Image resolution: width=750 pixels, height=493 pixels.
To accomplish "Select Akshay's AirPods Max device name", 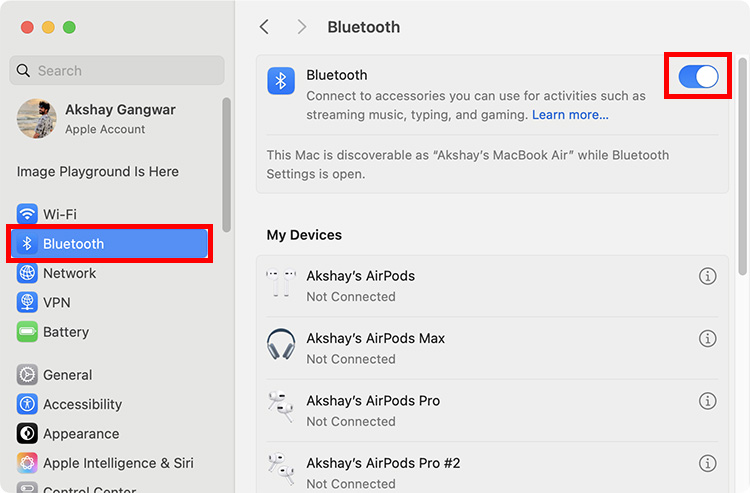I will point(375,339).
